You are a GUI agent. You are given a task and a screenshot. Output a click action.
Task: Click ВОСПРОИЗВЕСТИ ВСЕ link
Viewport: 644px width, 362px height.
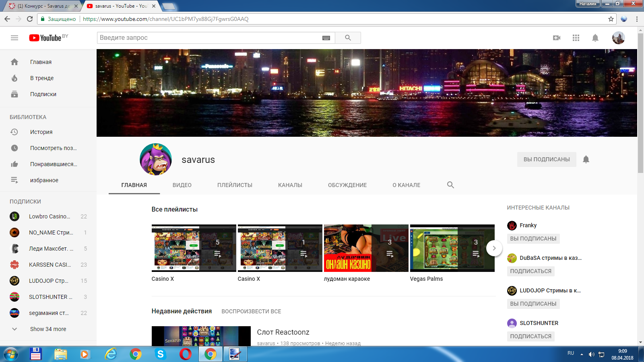click(x=251, y=311)
